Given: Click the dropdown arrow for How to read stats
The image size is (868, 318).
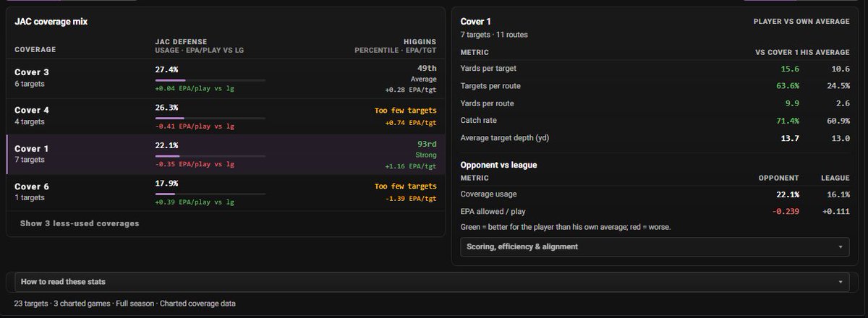Looking at the screenshot, I should click(841, 282).
